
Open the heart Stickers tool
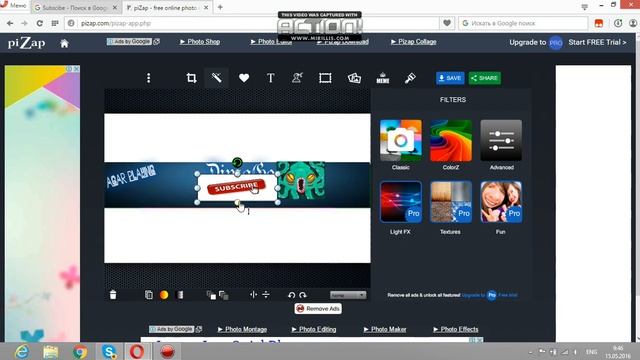[244, 78]
